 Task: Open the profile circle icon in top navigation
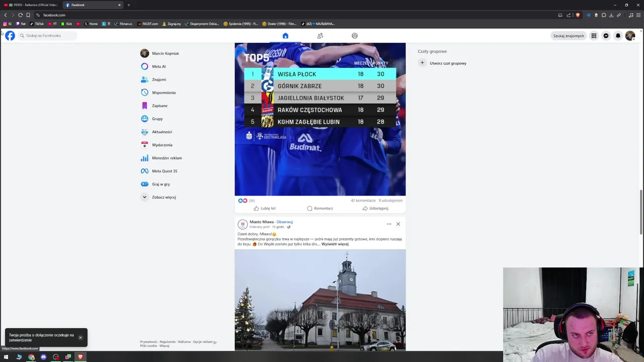click(x=355, y=36)
